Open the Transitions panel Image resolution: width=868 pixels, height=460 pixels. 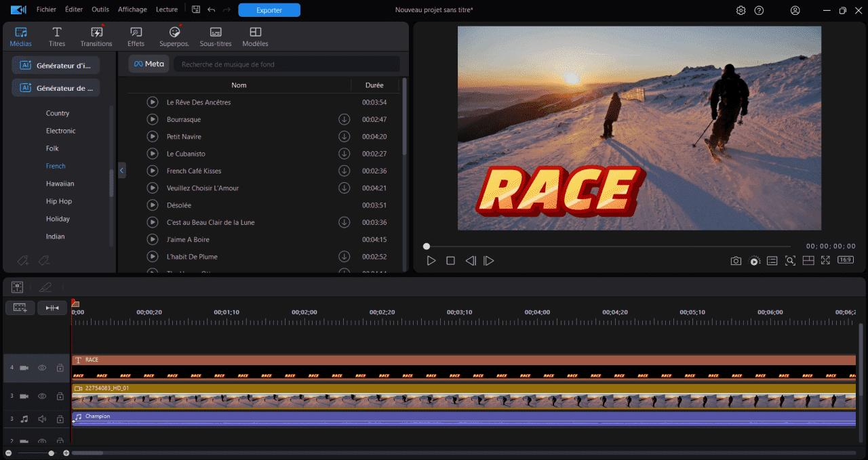[x=96, y=36]
